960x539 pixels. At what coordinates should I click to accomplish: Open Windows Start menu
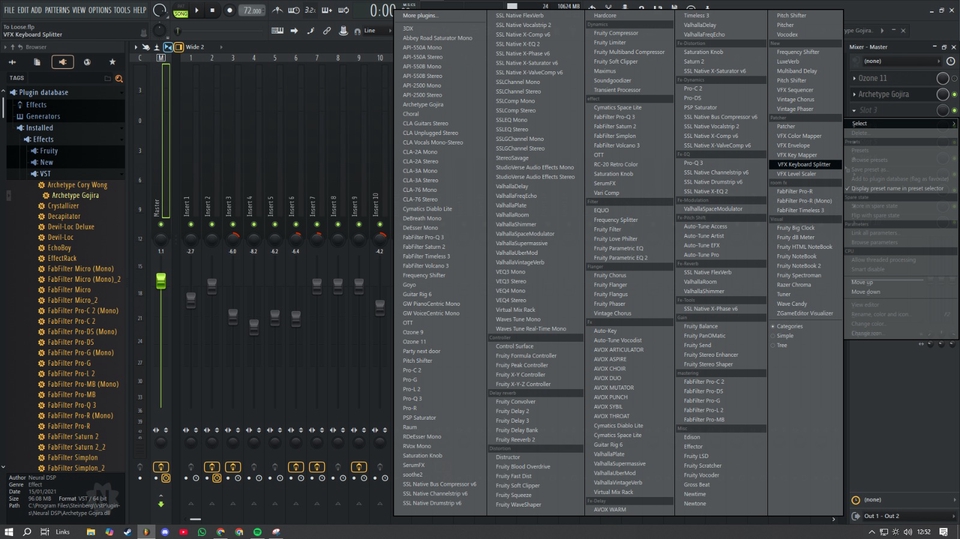[x=9, y=532]
